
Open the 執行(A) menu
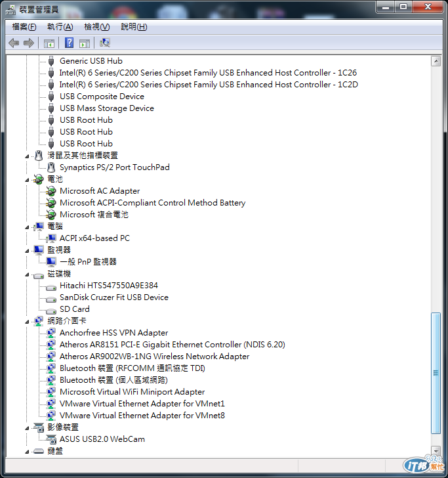click(60, 27)
